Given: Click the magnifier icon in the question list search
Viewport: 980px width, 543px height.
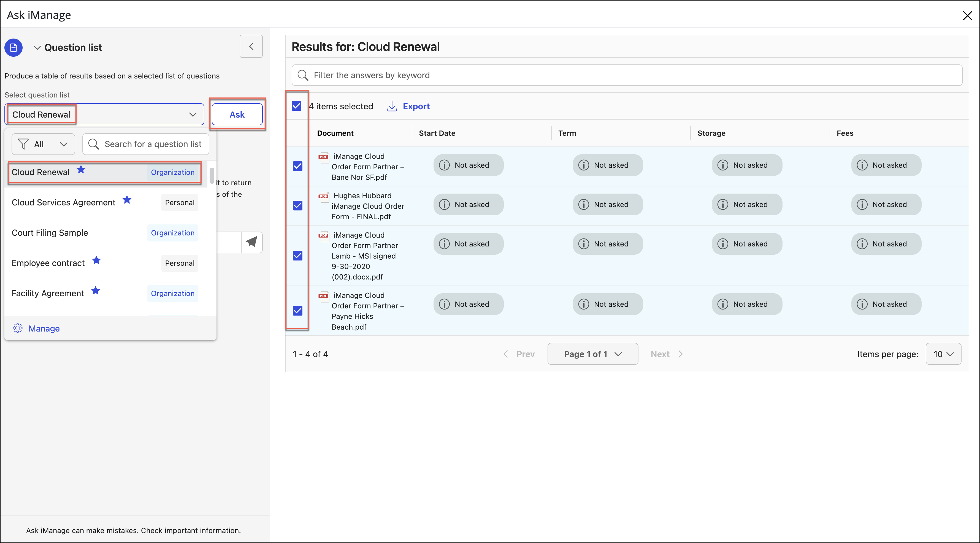Looking at the screenshot, I should (94, 144).
